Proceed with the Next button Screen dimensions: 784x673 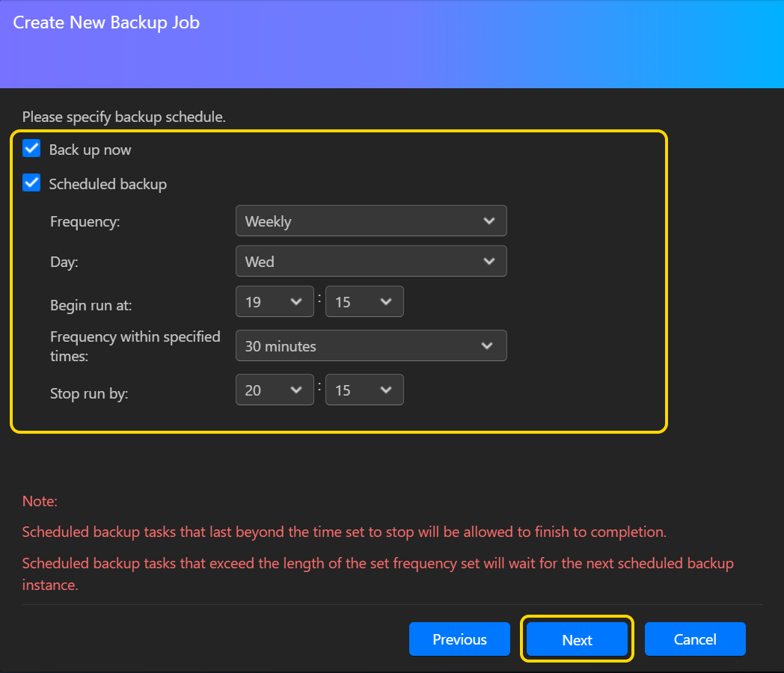[577, 639]
